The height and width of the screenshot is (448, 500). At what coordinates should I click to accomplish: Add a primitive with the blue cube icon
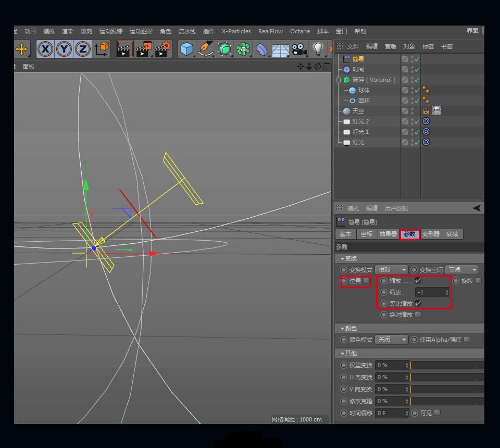tap(186, 49)
